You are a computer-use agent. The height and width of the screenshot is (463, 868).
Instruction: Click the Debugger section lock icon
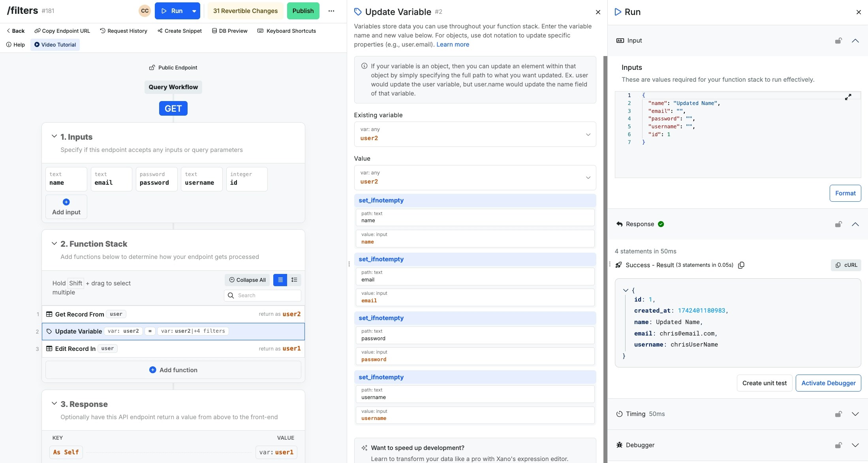pyautogui.click(x=838, y=445)
